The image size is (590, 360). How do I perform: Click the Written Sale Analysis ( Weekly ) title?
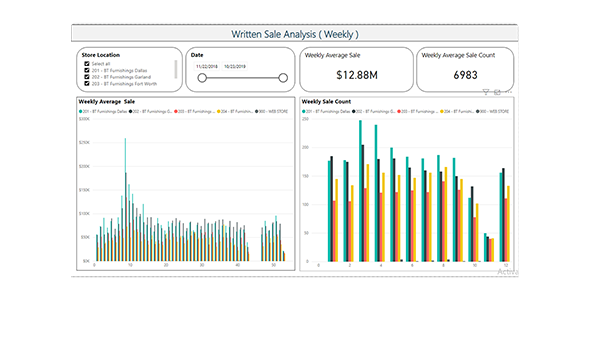point(295,34)
